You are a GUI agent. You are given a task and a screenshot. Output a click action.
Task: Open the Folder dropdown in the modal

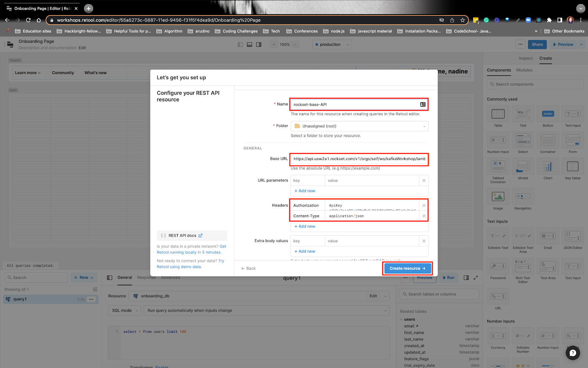pos(359,126)
